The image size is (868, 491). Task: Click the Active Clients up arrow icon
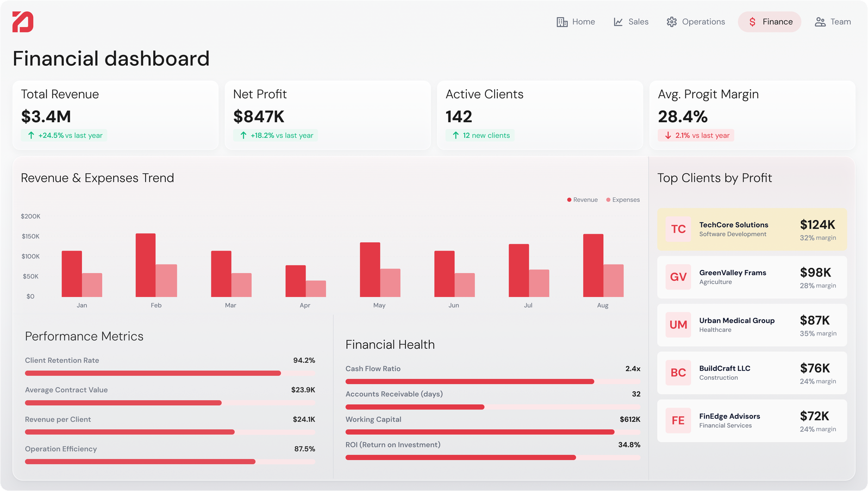(455, 135)
